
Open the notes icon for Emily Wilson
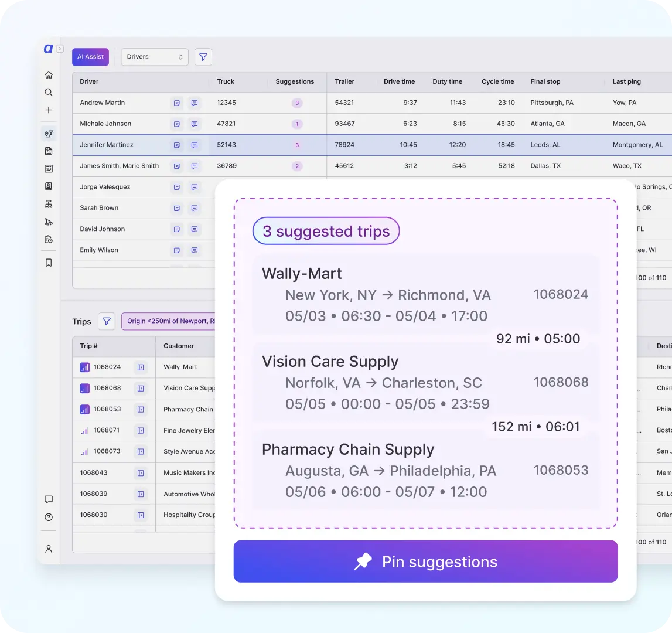pyautogui.click(x=176, y=250)
